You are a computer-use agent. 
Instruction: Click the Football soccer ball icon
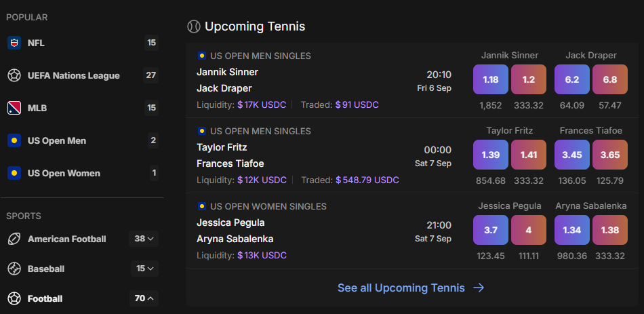pyautogui.click(x=14, y=298)
